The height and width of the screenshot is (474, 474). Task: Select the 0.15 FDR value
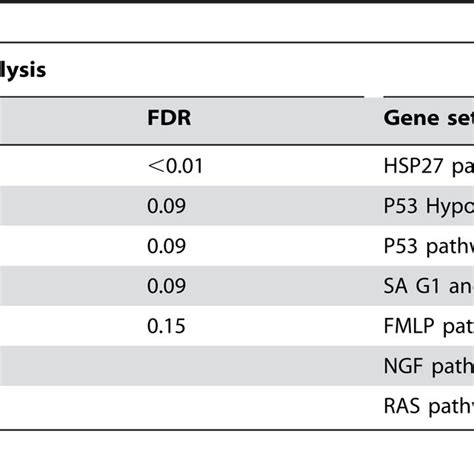tap(166, 326)
